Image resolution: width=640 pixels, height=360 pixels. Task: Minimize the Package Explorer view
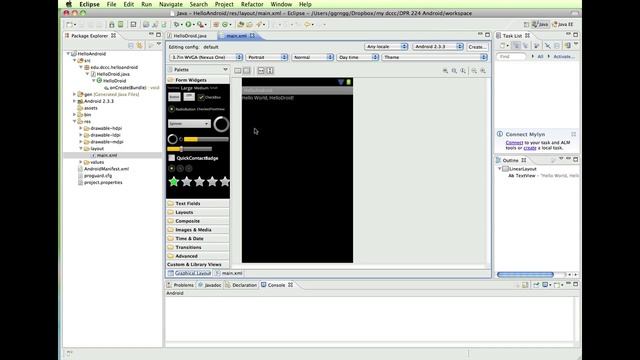[x=151, y=35]
